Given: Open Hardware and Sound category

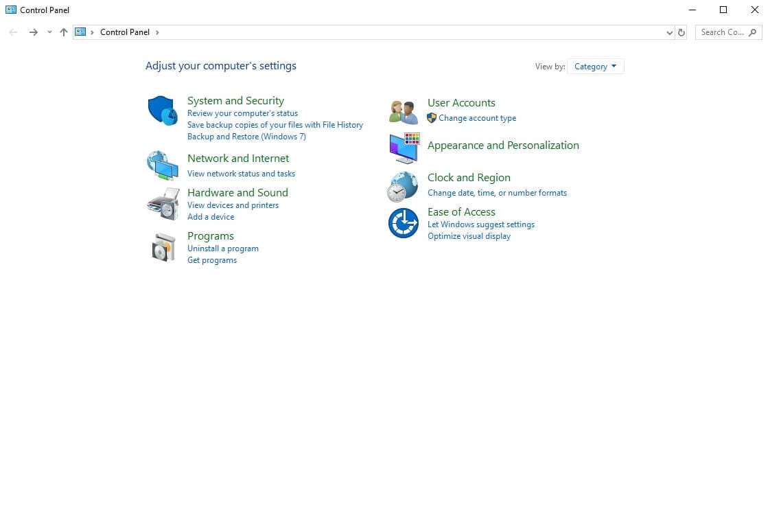Looking at the screenshot, I should 237,193.
